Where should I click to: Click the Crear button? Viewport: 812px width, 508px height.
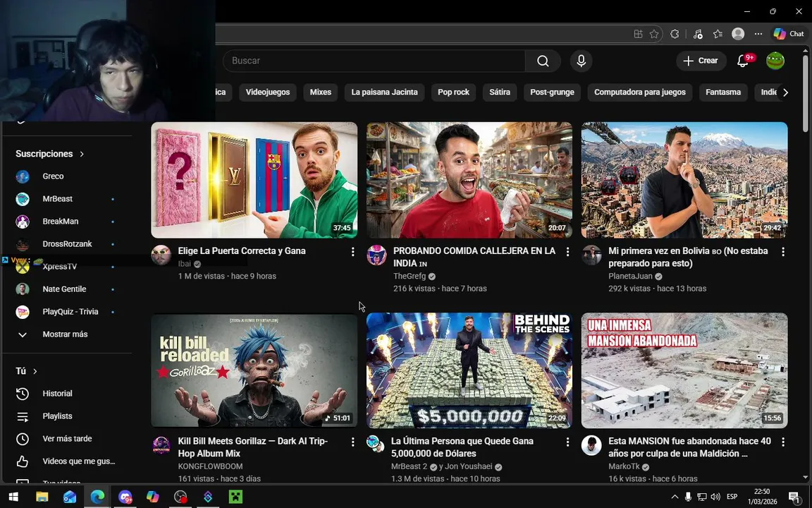coord(700,61)
